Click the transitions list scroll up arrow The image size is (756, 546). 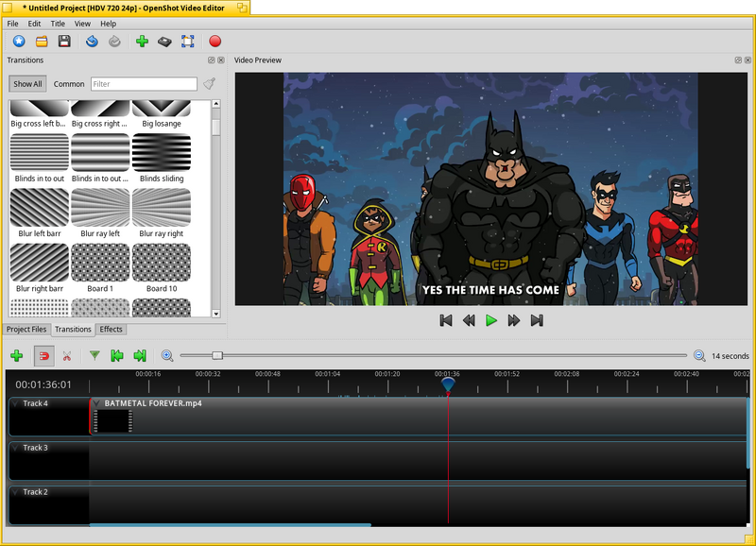coord(216,104)
